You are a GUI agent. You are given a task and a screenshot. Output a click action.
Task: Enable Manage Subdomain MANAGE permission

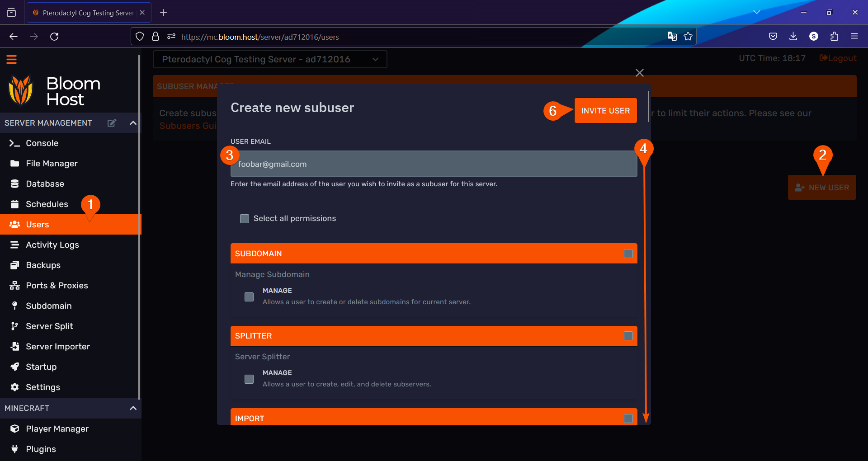click(249, 297)
